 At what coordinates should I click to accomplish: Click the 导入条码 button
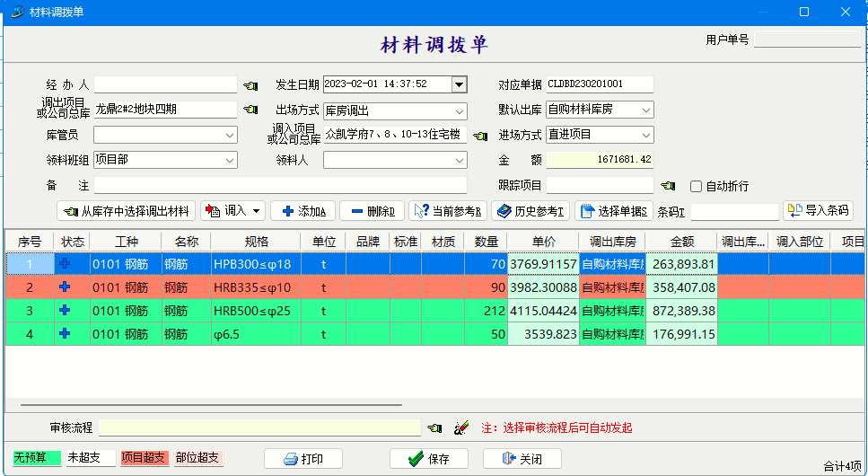(x=818, y=210)
